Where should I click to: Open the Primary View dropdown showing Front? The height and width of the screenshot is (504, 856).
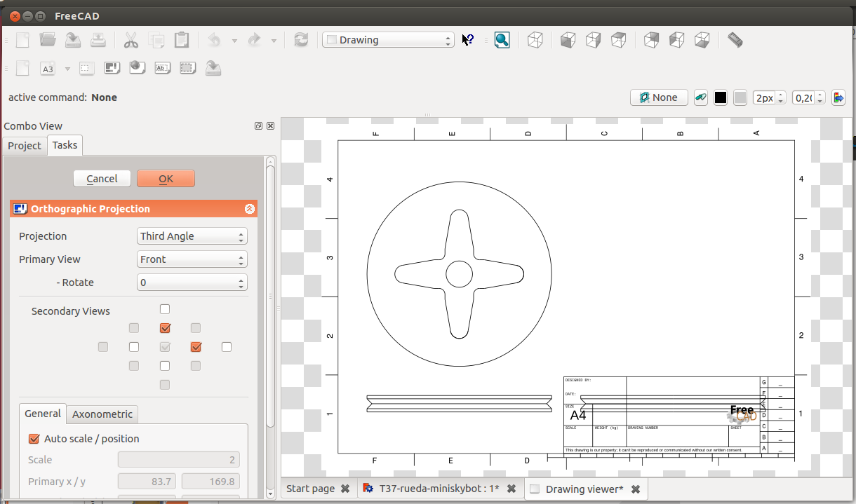click(192, 259)
